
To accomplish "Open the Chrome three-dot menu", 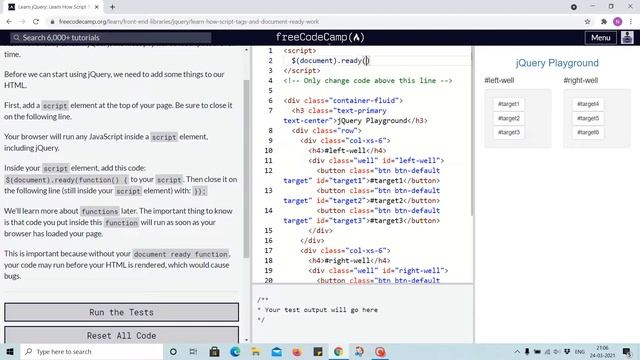I will coord(631,22).
